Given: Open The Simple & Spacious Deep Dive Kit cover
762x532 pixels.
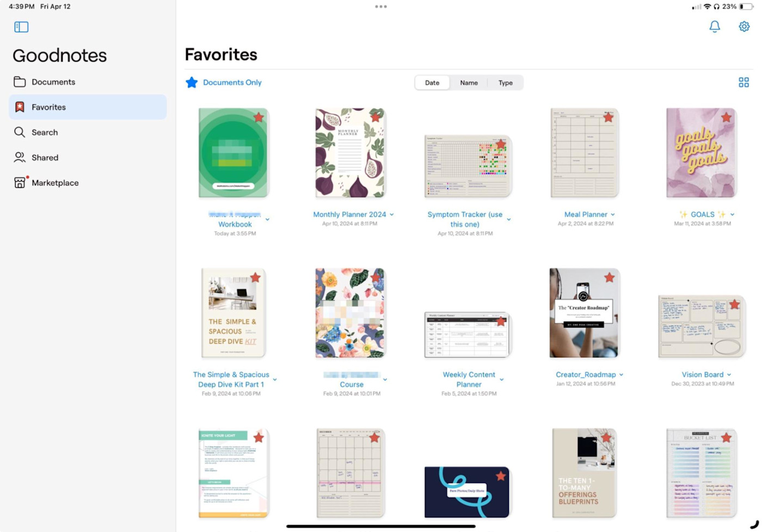Looking at the screenshot, I should point(233,313).
